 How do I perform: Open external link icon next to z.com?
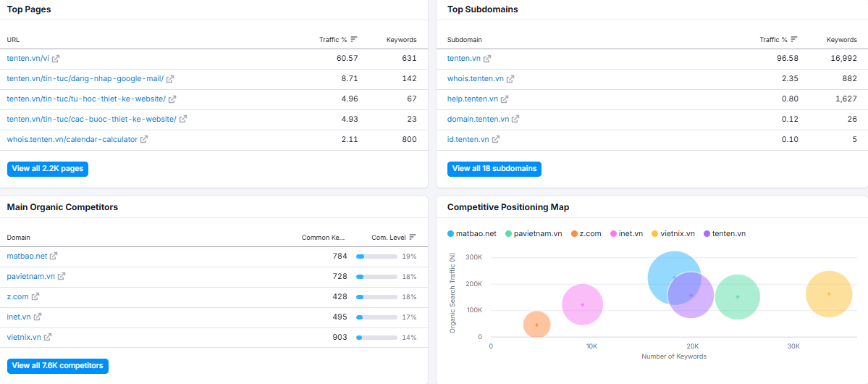click(x=35, y=296)
